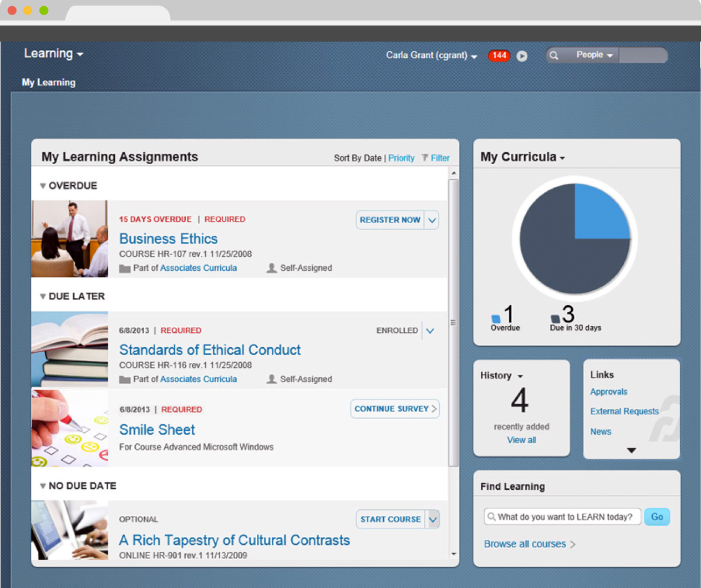Click the Smile Sheet survey thumbnail

(69, 428)
